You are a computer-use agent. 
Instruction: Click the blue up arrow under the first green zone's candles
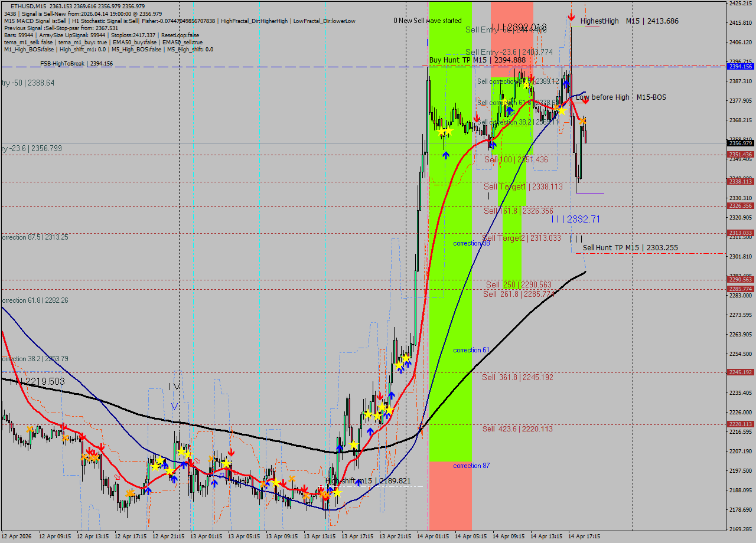pyautogui.click(x=446, y=155)
